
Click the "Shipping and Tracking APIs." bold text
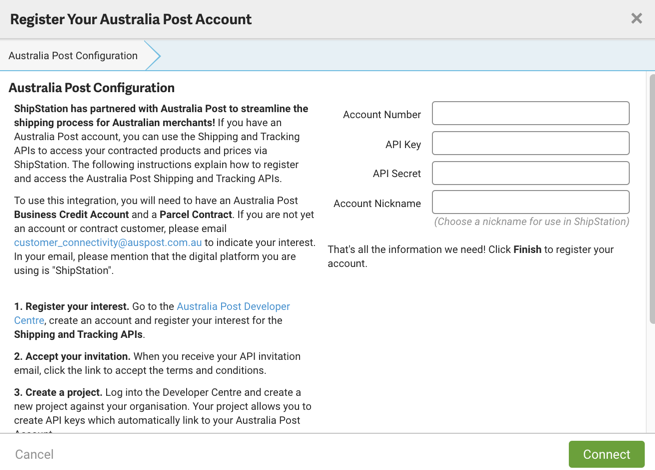click(x=79, y=334)
